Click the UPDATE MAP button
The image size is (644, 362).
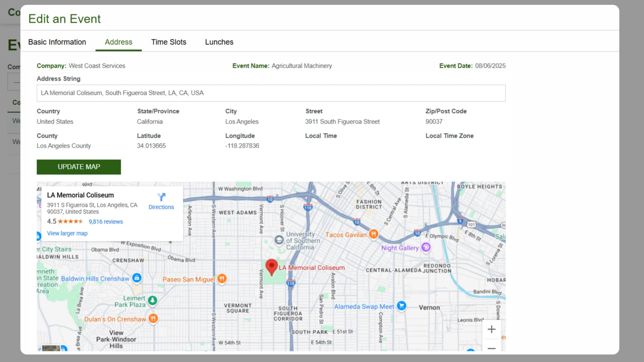click(x=79, y=167)
